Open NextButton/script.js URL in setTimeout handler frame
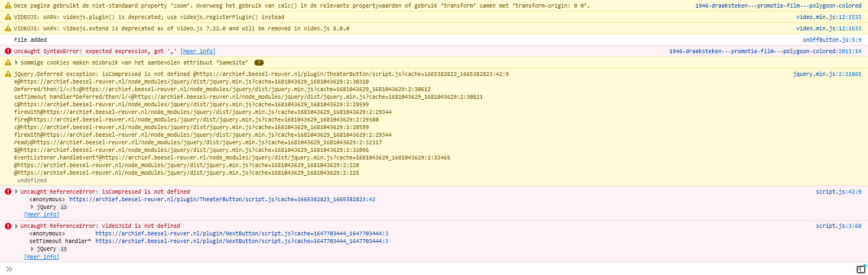The height and width of the screenshot is (275, 868). [242, 241]
